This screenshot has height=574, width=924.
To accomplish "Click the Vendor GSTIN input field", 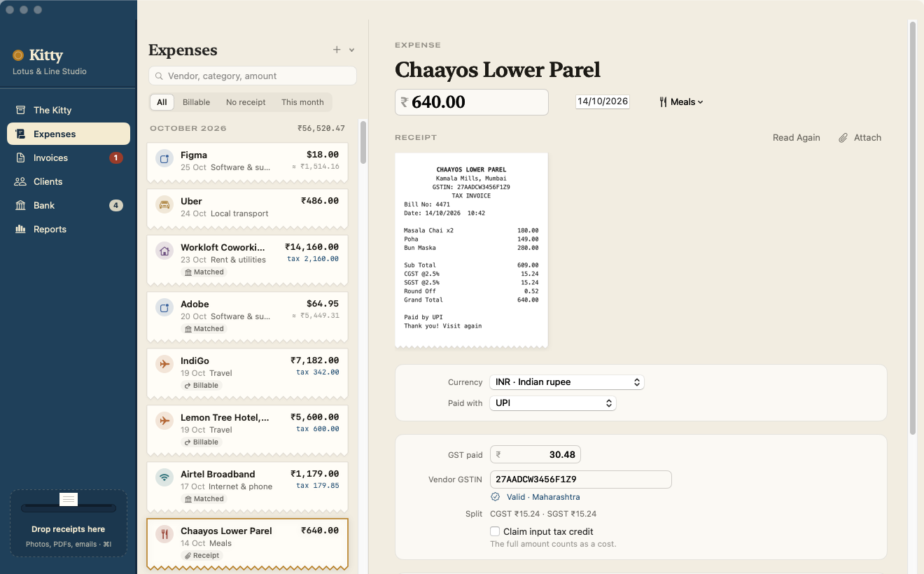I will (581, 479).
